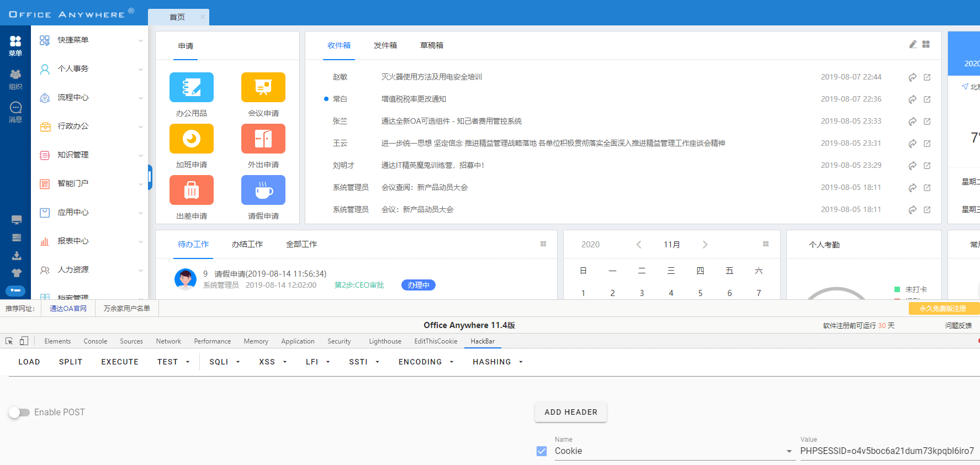
Task: Open the ENCODING dropdown menu
Action: [x=426, y=362]
